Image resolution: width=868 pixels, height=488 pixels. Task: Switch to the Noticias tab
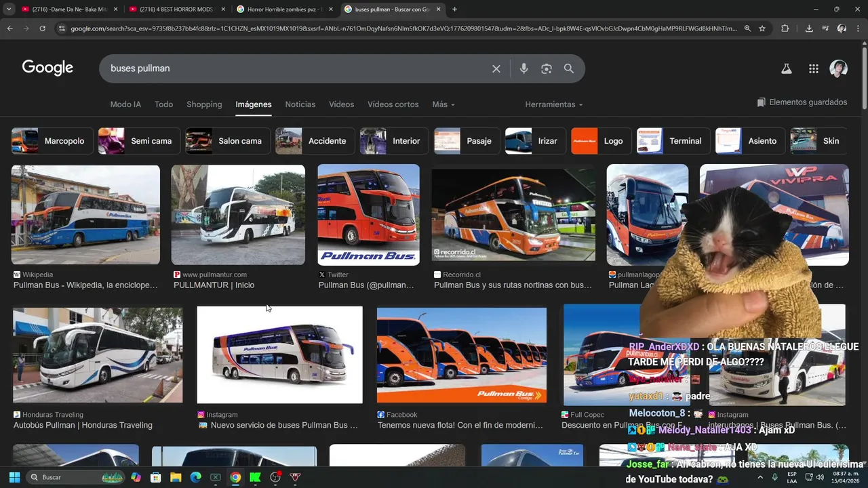[x=300, y=104]
